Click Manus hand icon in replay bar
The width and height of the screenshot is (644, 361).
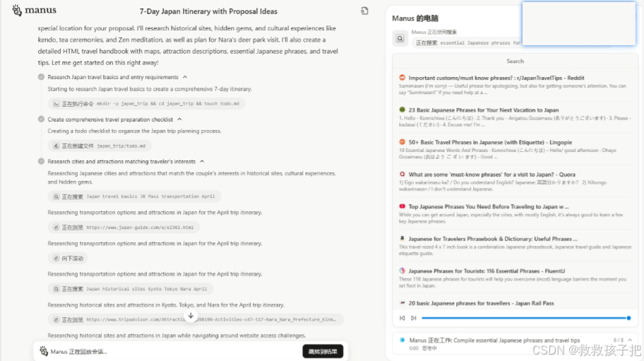click(44, 351)
